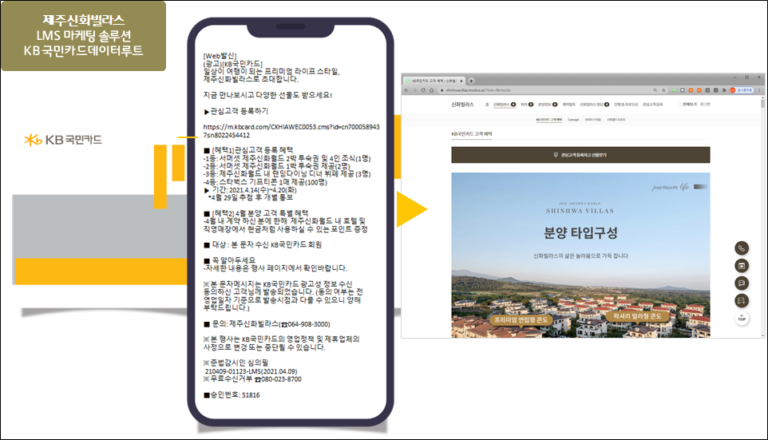Open a new browser tab with plus button
Screen dimensions: 768x440
(471, 81)
